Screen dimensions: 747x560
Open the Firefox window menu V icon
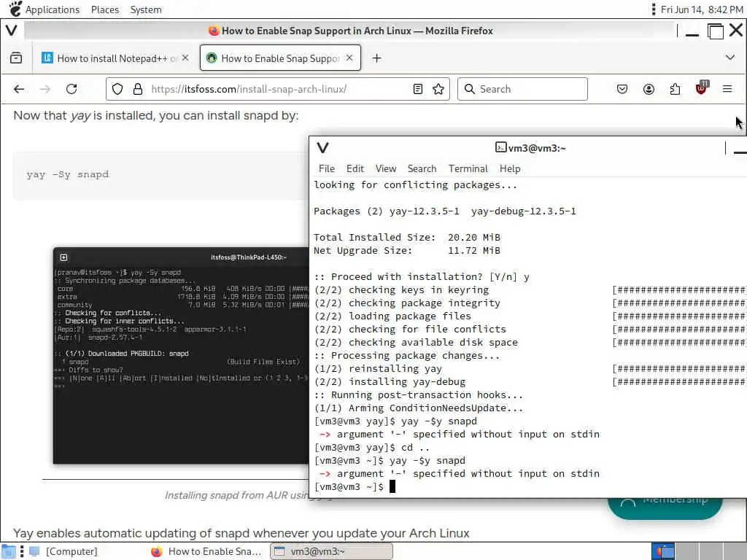[12, 31]
